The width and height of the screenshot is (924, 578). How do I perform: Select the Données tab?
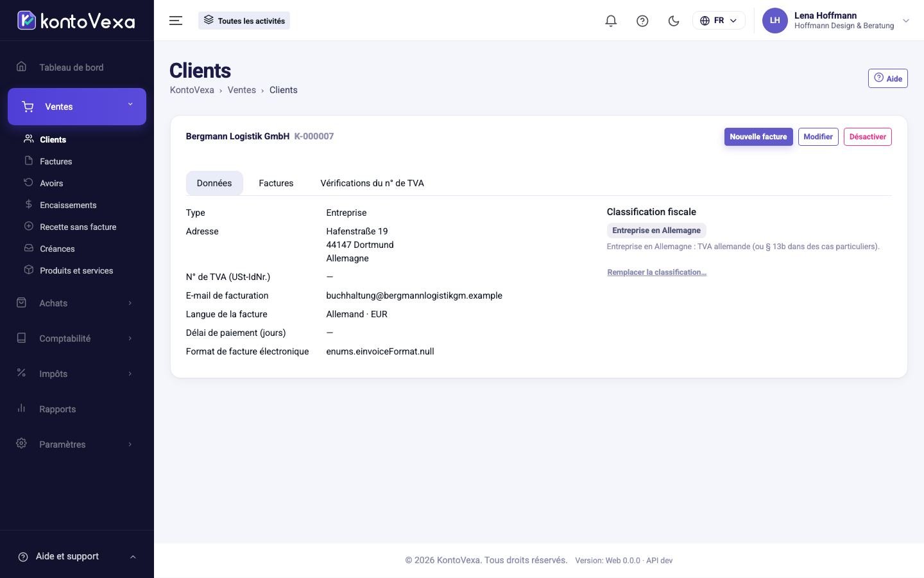click(214, 183)
